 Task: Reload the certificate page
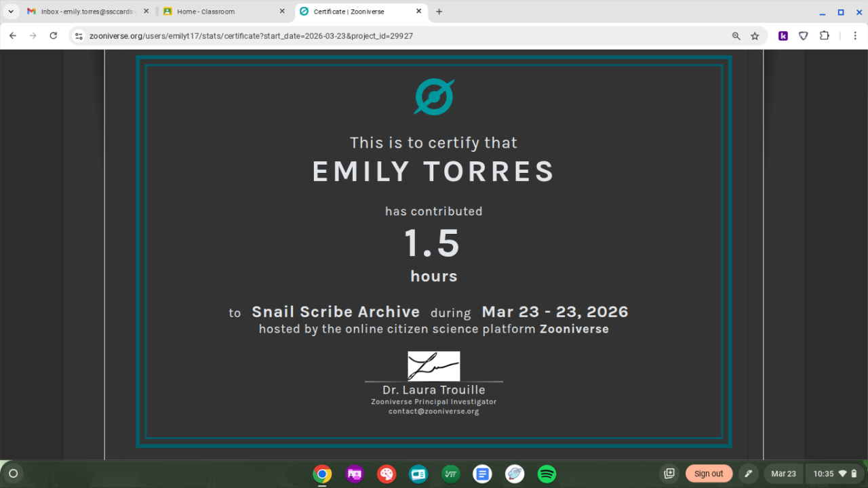[x=54, y=36]
